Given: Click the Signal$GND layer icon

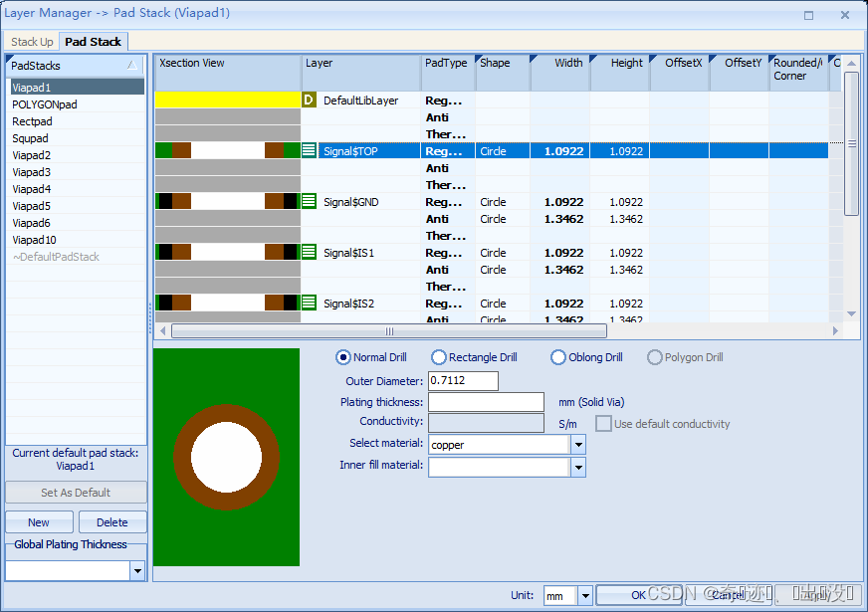Looking at the screenshot, I should click(x=309, y=201).
